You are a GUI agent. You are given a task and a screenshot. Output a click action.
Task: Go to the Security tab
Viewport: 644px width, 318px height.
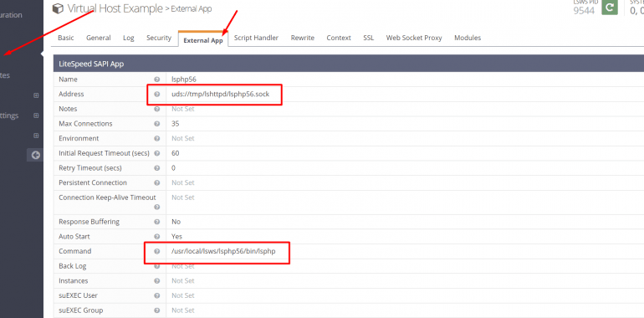pyautogui.click(x=159, y=38)
